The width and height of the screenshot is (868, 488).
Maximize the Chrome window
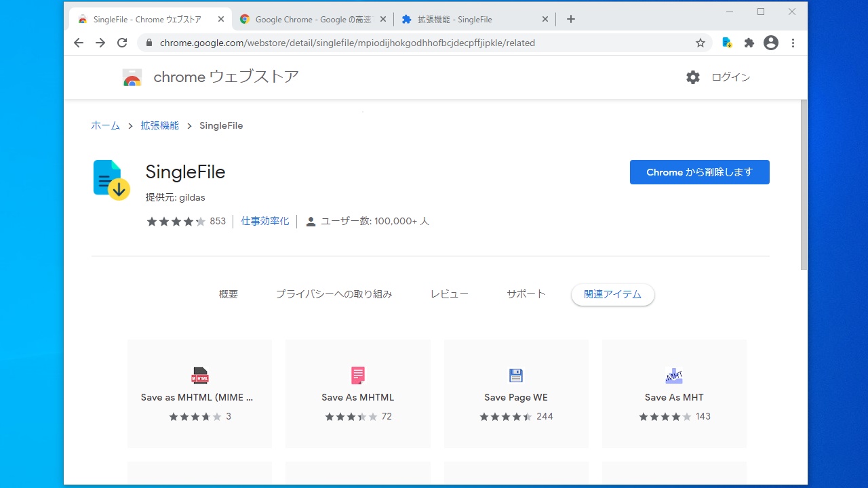(761, 12)
